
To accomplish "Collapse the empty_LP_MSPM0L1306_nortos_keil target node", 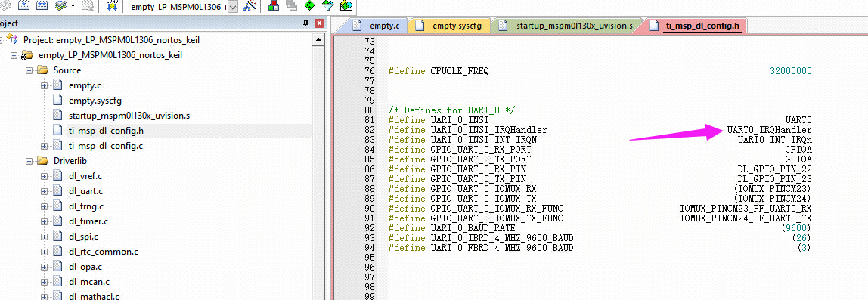I will tap(14, 55).
